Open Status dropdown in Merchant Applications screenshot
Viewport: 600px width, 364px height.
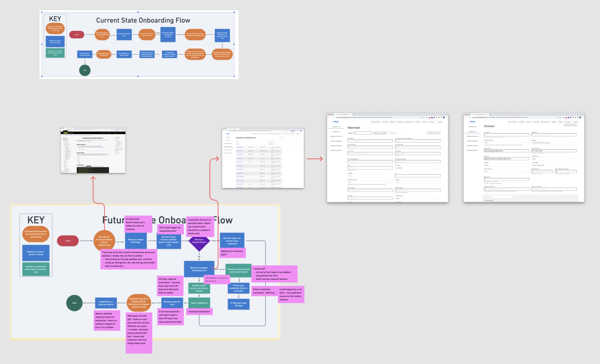[x=251, y=144]
